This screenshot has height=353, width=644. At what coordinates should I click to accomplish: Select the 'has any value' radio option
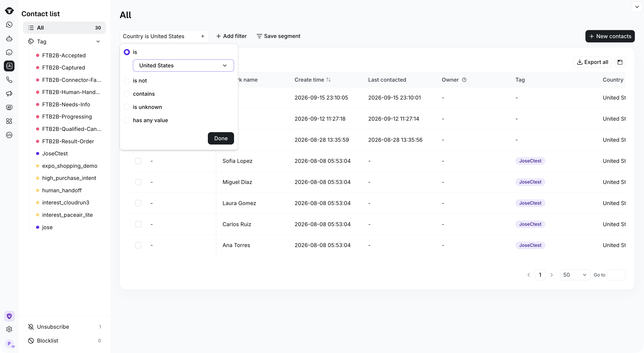tap(127, 120)
